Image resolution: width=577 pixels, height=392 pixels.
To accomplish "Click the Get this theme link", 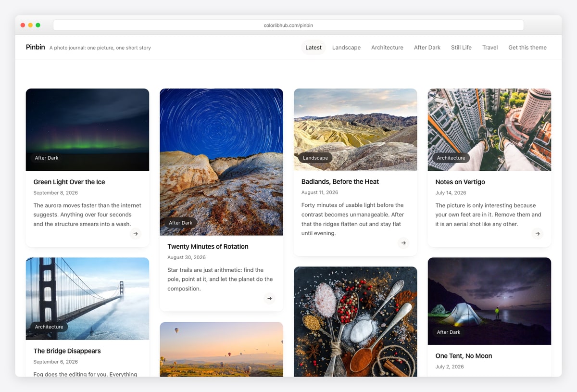I will pyautogui.click(x=527, y=48).
